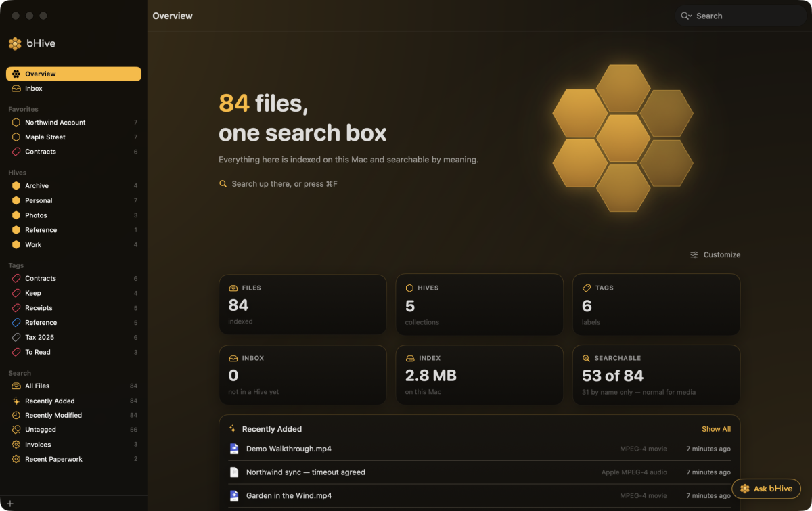
Task: Click the Recently Added sparkle icon in sidebar
Action: (16, 401)
